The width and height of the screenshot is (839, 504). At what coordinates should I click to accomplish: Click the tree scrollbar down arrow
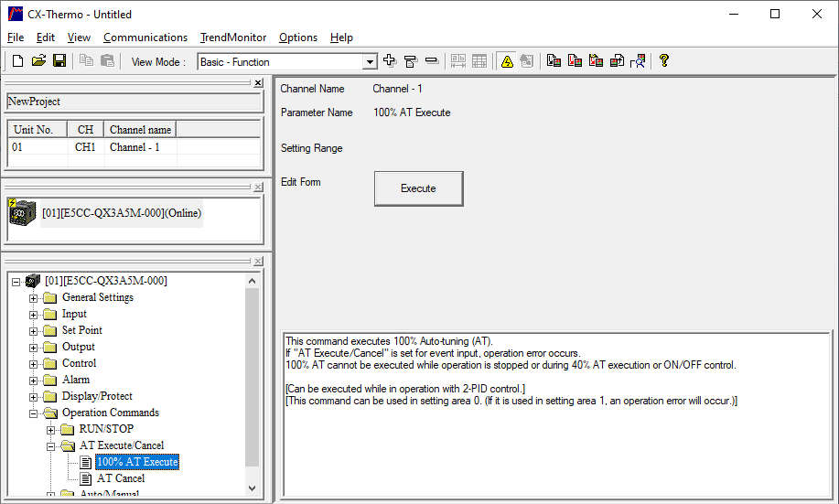point(252,488)
